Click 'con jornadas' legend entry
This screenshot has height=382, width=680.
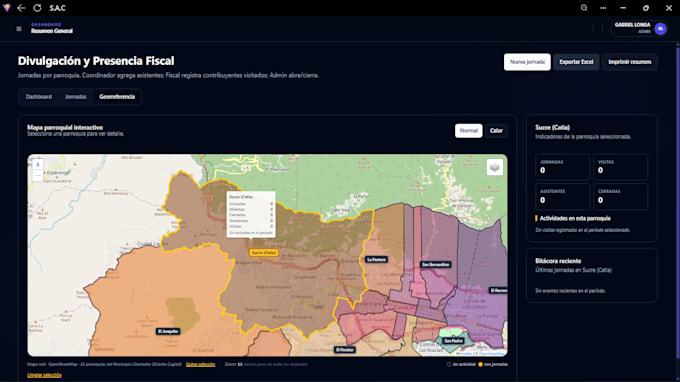(493, 364)
